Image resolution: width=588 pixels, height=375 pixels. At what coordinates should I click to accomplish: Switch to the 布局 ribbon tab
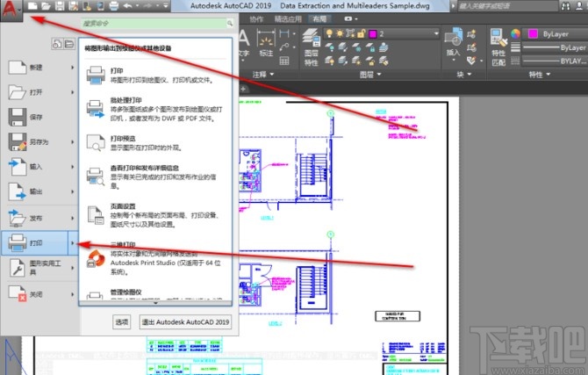coord(319,18)
